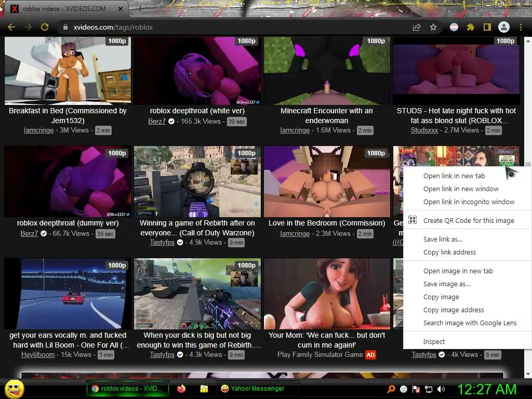View site information via the padlock icon
This screenshot has height=399, width=532.
(65, 27)
